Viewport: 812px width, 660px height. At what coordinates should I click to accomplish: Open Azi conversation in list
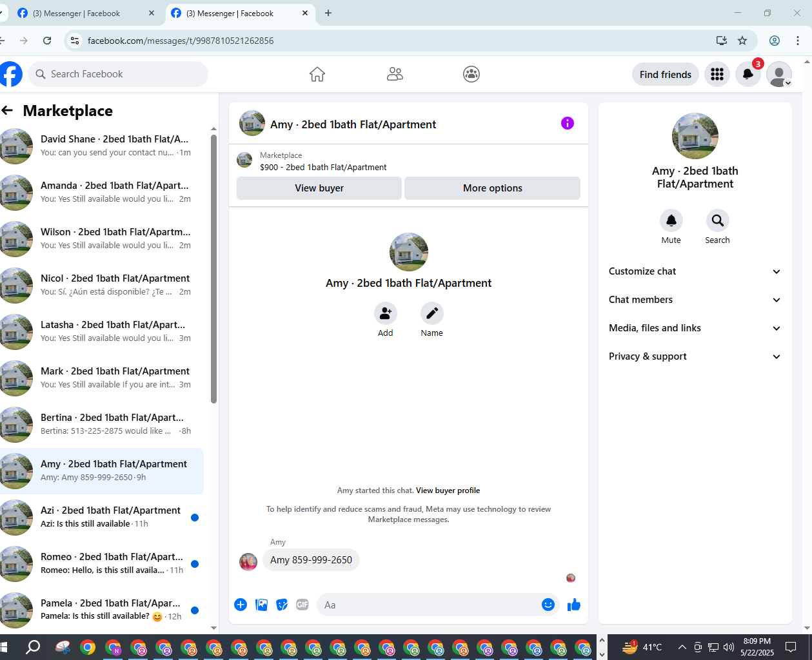(102, 518)
